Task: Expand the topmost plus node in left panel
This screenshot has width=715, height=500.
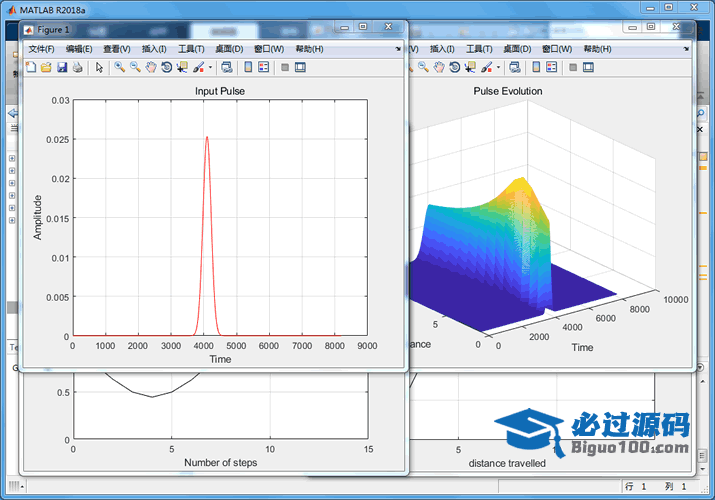Action: point(12,158)
